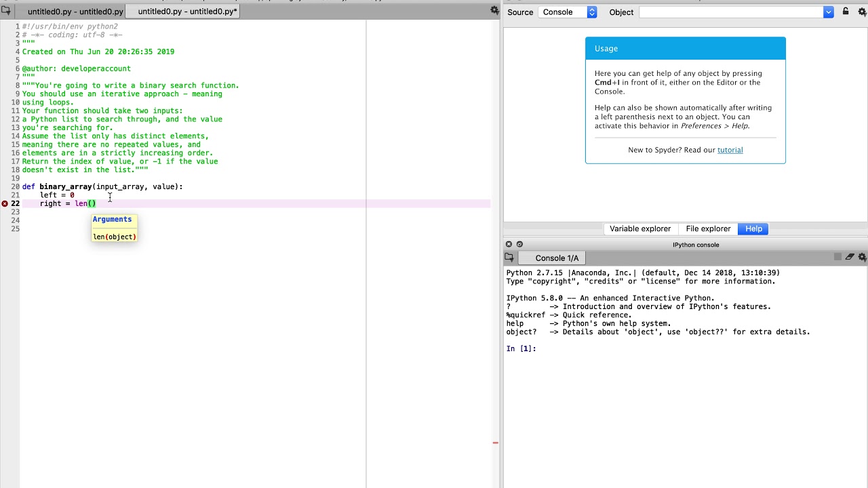Click the error marker on line 22
The image size is (868, 488).
5,203
